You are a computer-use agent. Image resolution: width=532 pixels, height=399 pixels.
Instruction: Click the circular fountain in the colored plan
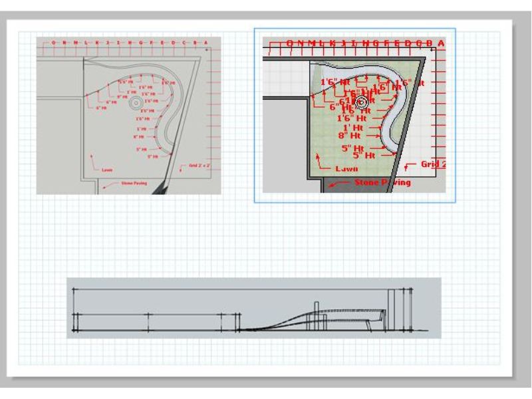(x=361, y=102)
